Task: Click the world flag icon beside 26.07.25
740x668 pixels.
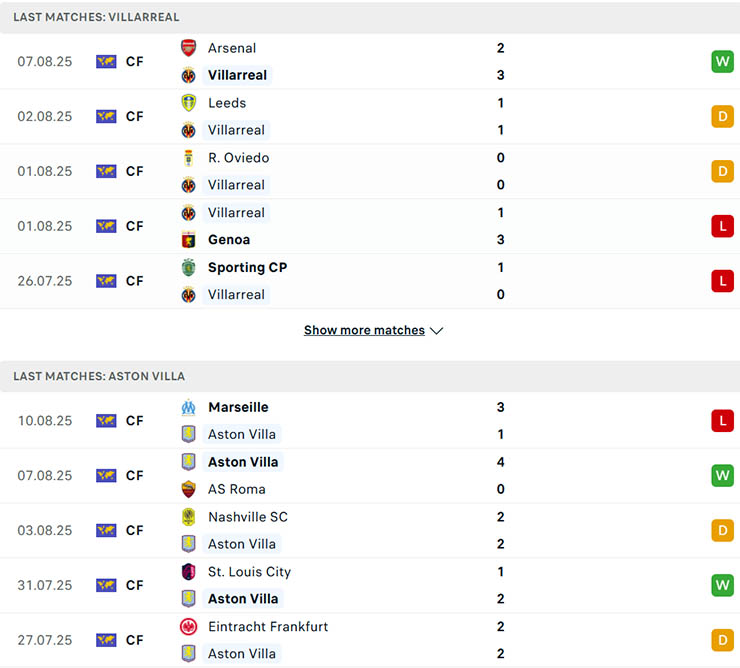Action: click(x=106, y=281)
